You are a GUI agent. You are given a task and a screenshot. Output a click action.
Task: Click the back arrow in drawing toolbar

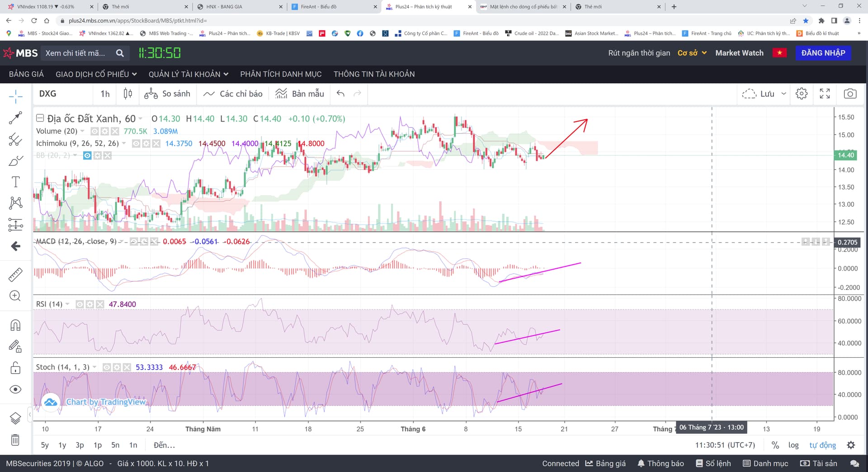coord(15,246)
